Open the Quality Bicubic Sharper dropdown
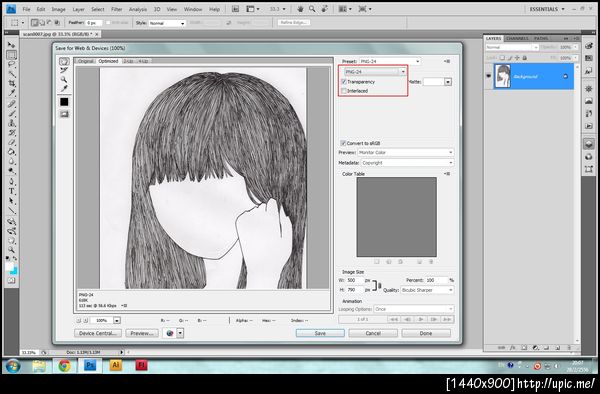 pos(427,290)
